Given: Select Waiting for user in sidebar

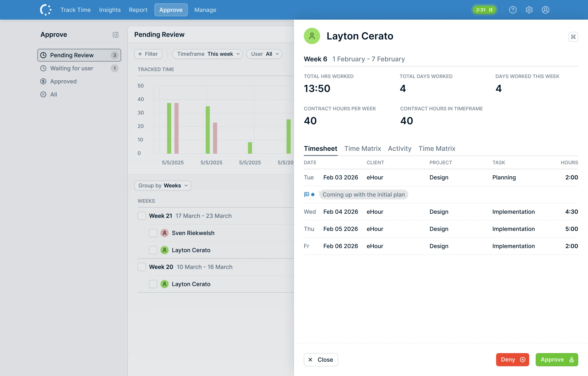Looking at the screenshot, I should 72,68.
